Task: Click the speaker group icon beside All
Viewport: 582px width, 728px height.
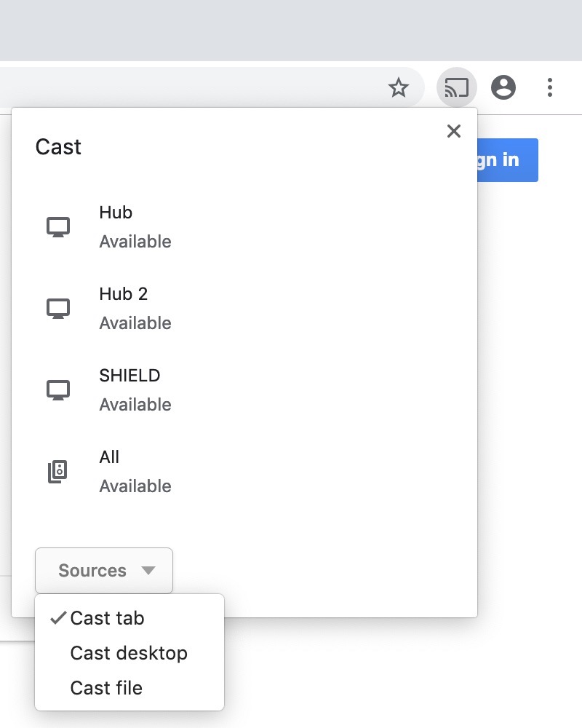Action: pos(58,472)
